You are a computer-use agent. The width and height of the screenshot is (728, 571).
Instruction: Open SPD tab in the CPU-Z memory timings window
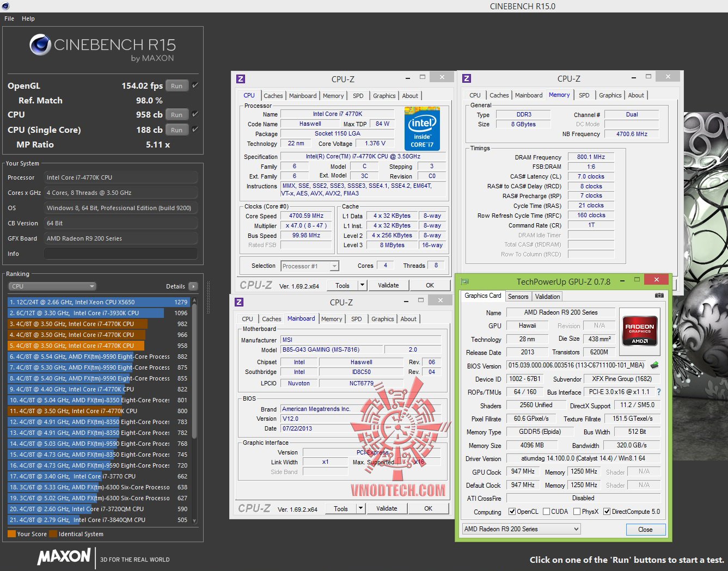(x=584, y=95)
